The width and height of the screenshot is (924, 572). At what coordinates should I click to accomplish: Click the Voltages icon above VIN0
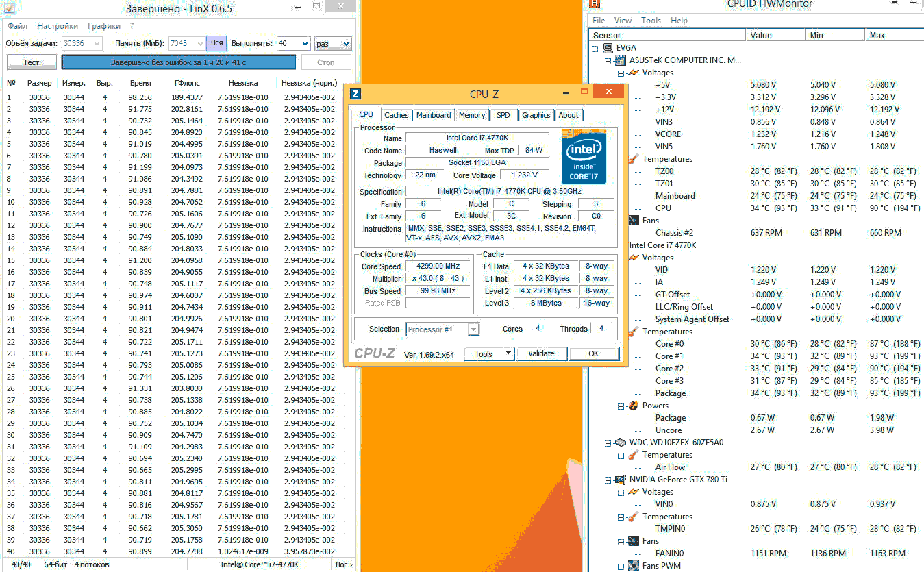point(634,492)
